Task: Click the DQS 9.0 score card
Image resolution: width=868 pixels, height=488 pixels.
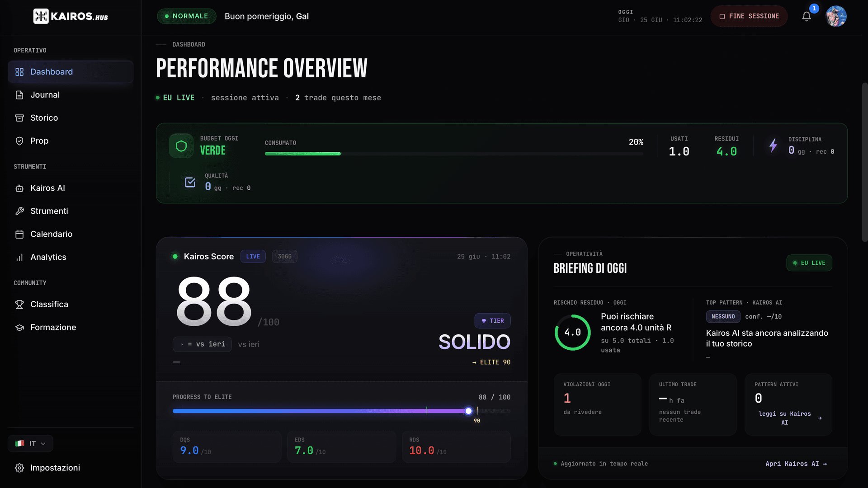Action: click(x=227, y=447)
